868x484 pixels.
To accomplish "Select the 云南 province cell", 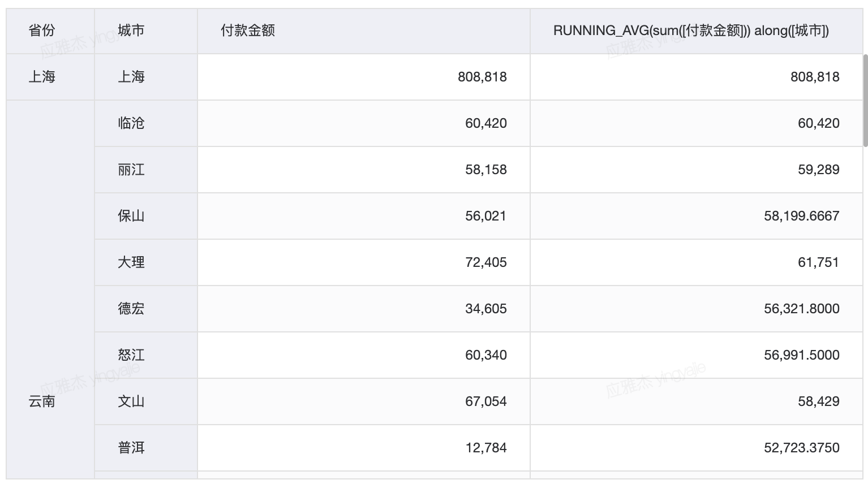I will click(x=50, y=289).
